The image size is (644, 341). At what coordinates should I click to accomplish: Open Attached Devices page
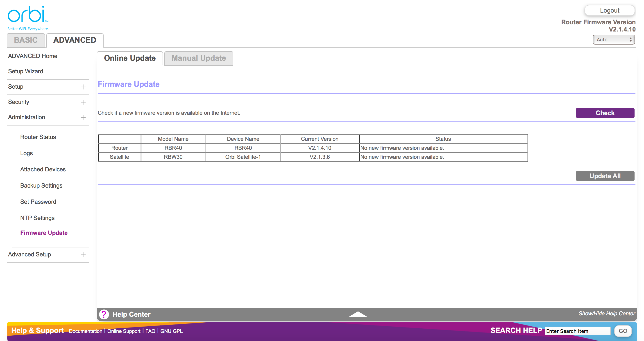[x=43, y=169]
